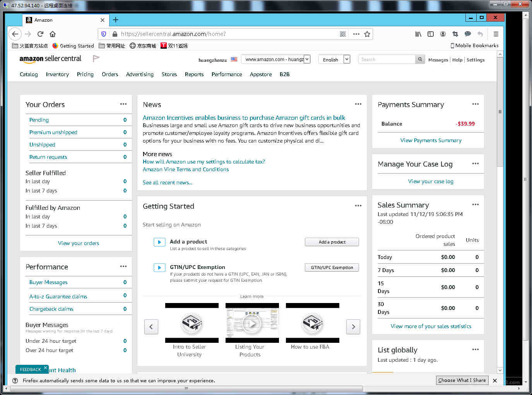The width and height of the screenshot is (532, 395).
Task: Open Intro to Seller University video thumbnail
Action: pyautogui.click(x=192, y=323)
